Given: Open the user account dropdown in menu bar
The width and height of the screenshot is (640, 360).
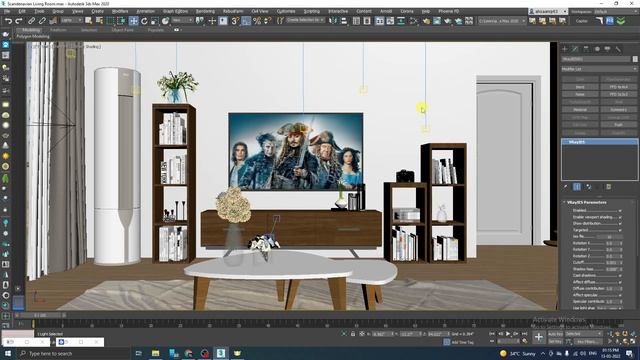Looking at the screenshot, I should point(547,11).
